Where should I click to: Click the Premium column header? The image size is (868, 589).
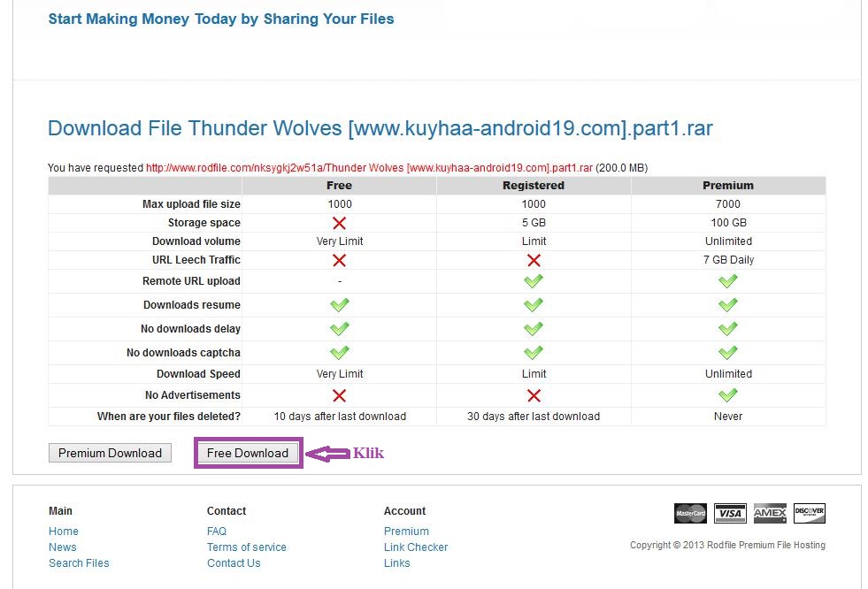[x=728, y=185]
